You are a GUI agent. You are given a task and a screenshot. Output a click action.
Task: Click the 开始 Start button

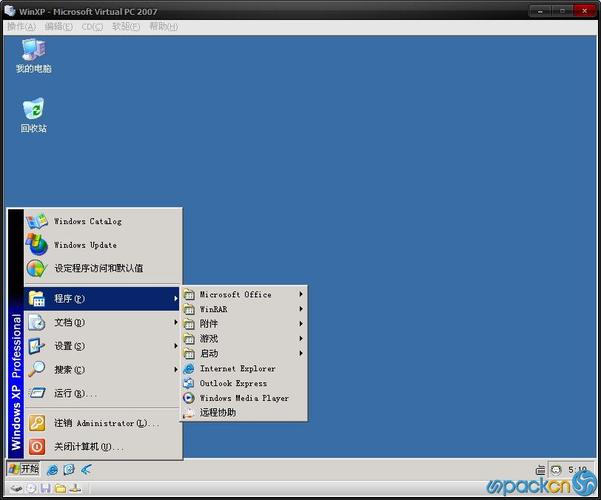coord(23,469)
